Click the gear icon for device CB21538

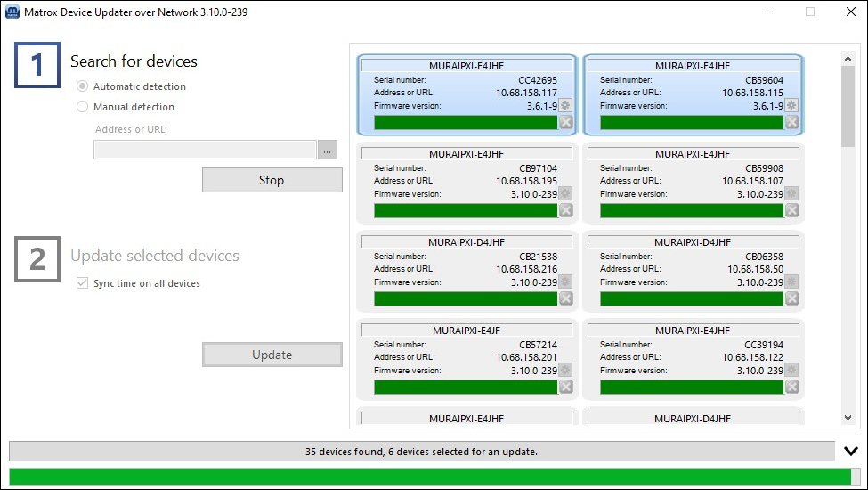click(565, 282)
